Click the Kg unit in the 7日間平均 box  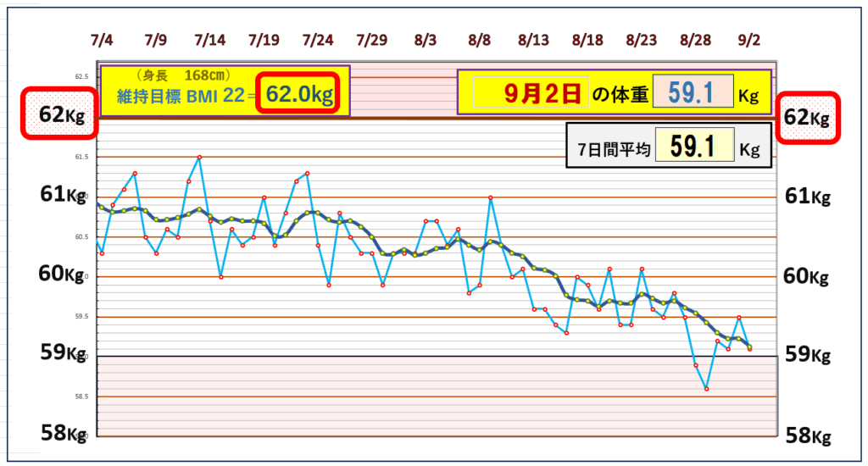(749, 150)
